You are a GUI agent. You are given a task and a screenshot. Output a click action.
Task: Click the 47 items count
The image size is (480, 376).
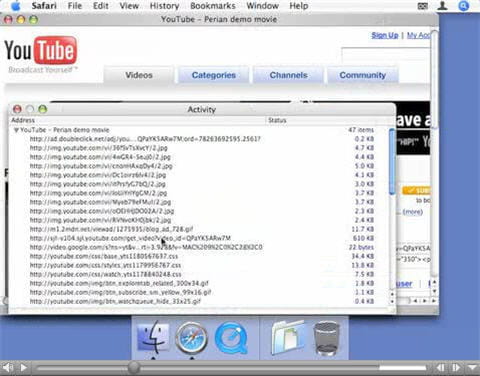[361, 130]
